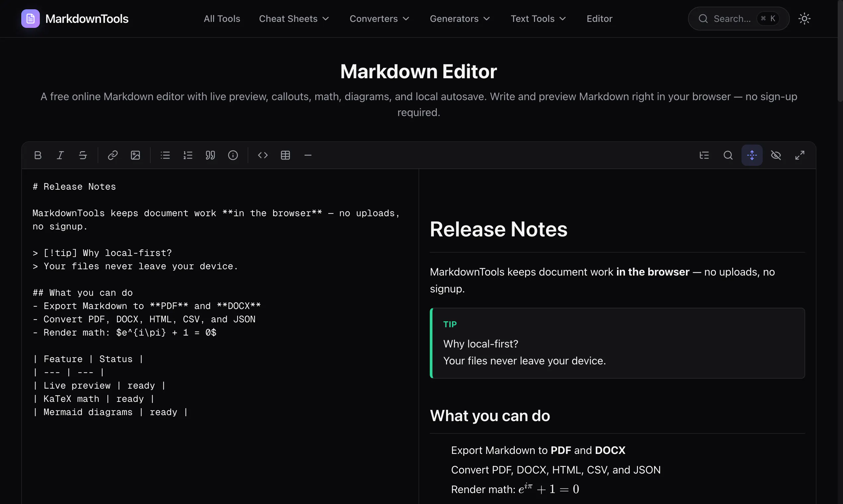The height and width of the screenshot is (504, 843).
Task: Insert an image with the image icon
Action: pos(135,155)
